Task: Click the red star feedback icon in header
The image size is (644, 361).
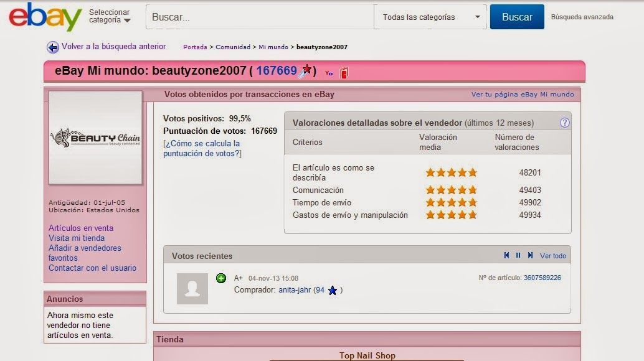Action: [x=306, y=70]
